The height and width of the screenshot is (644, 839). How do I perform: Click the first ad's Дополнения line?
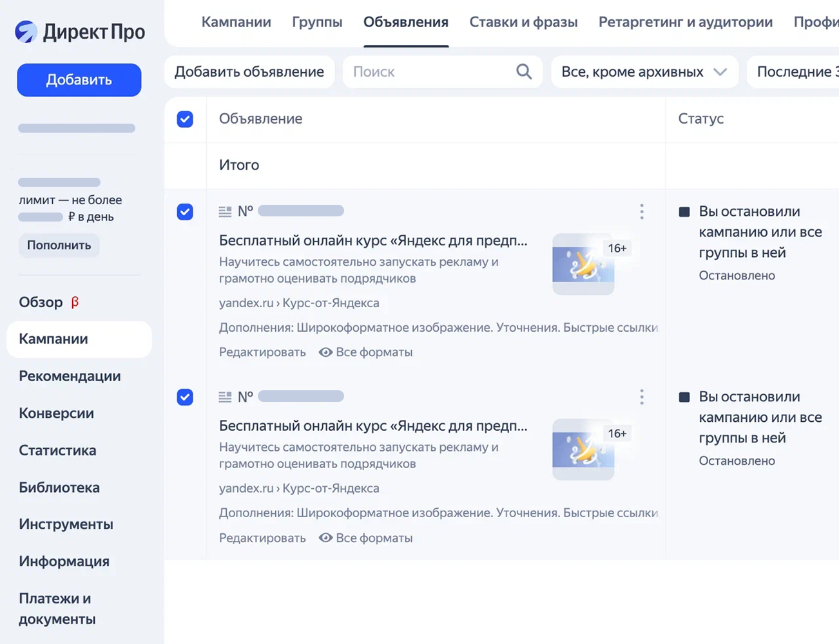point(439,328)
